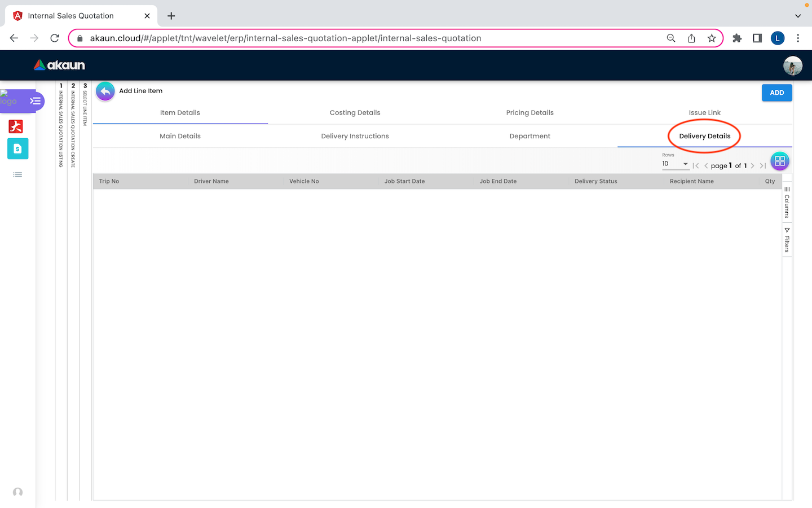Sort by Delivery Status column header
Image resolution: width=812 pixels, height=508 pixels.
596,181
